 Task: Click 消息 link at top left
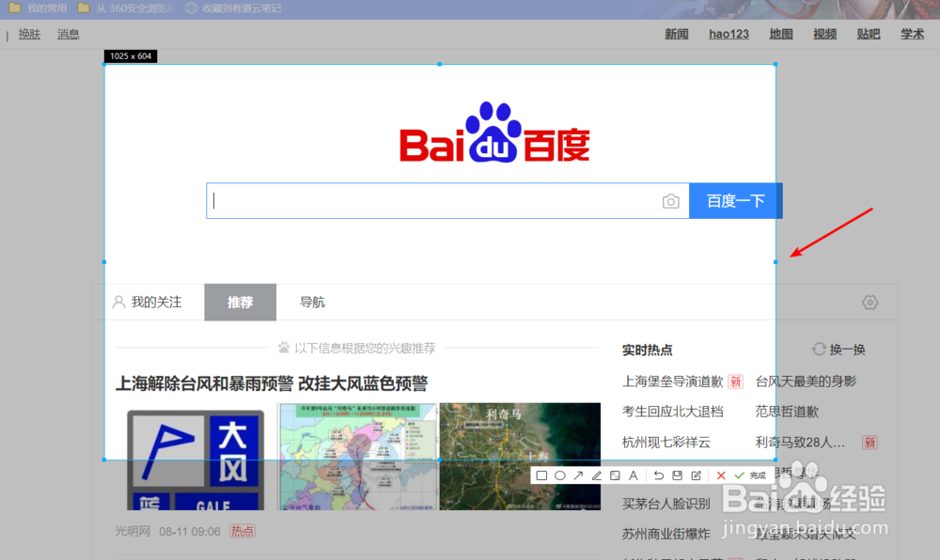point(68,34)
